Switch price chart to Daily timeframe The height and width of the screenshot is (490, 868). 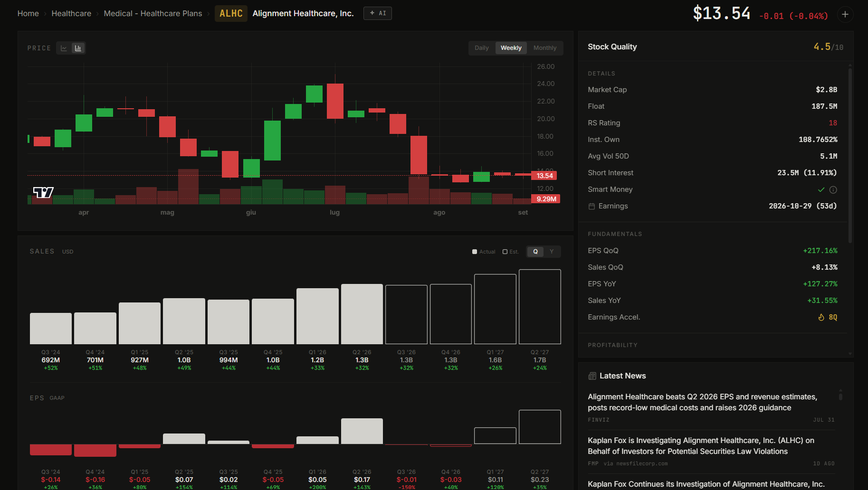click(482, 48)
